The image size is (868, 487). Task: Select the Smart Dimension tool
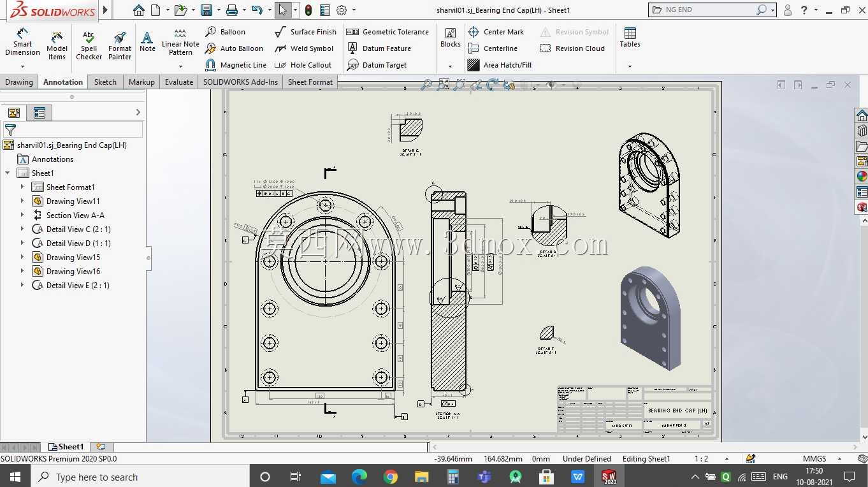pyautogui.click(x=22, y=43)
